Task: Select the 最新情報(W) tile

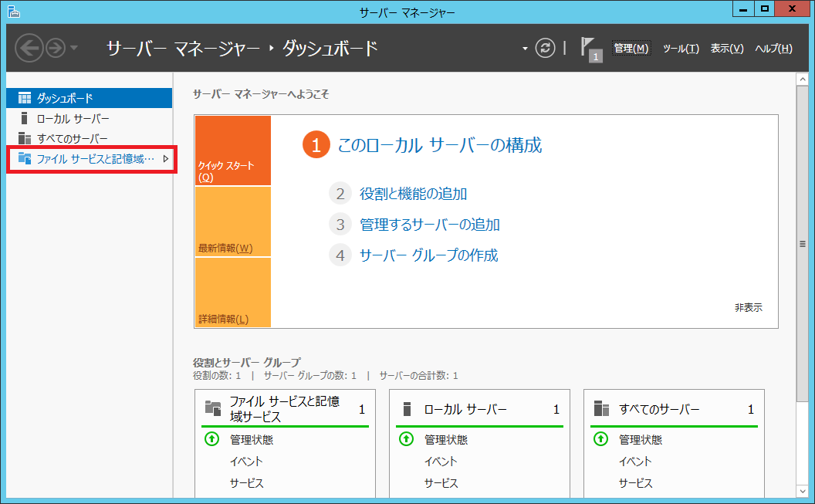Action: (232, 222)
